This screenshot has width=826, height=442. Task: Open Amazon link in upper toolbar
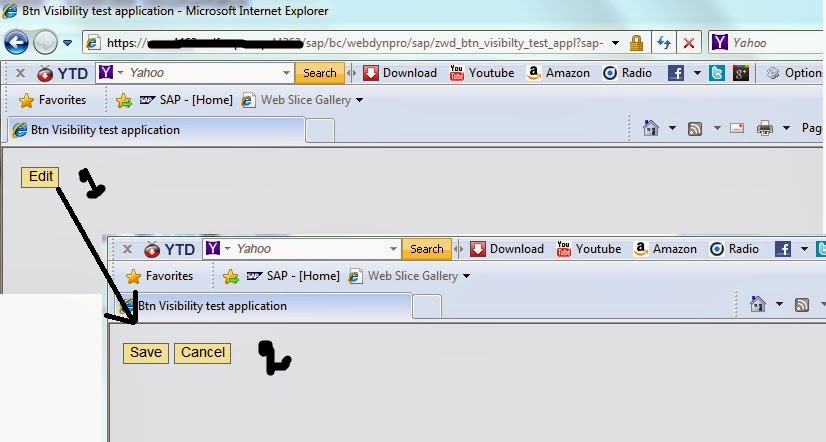[x=558, y=73]
